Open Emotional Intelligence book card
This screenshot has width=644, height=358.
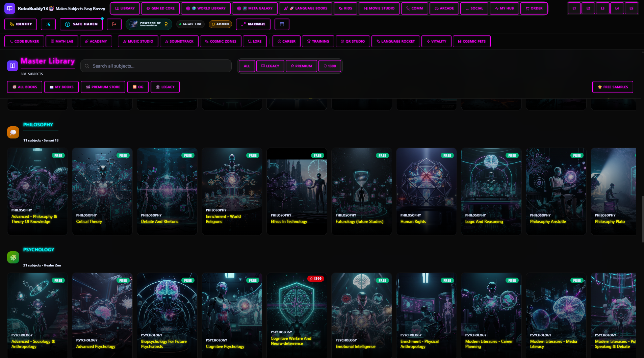(362, 315)
